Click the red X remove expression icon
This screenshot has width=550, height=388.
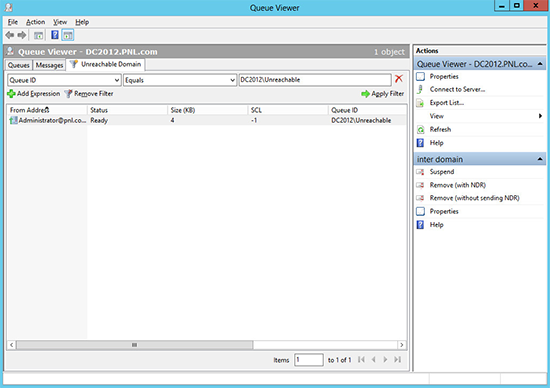point(398,79)
